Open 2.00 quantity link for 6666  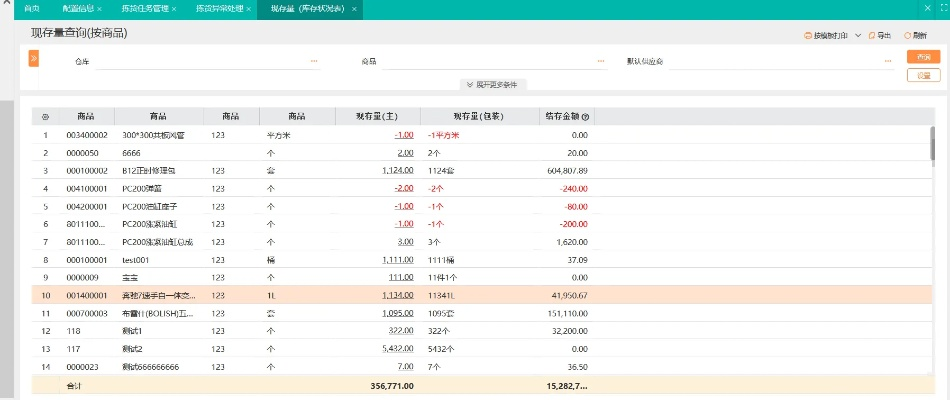click(x=405, y=153)
